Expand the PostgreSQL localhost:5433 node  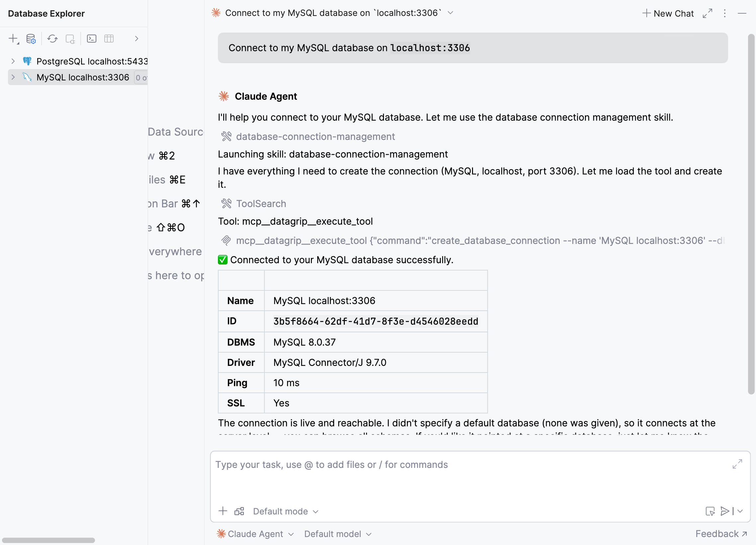click(13, 61)
